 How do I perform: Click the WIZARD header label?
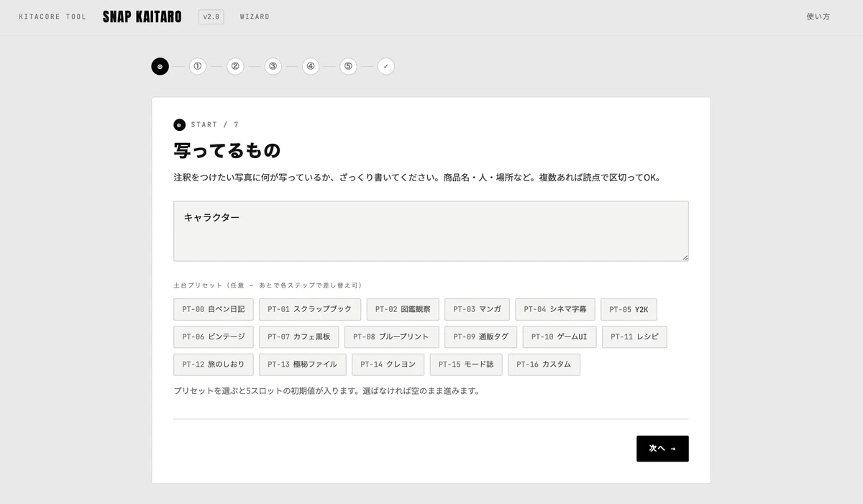pos(255,17)
